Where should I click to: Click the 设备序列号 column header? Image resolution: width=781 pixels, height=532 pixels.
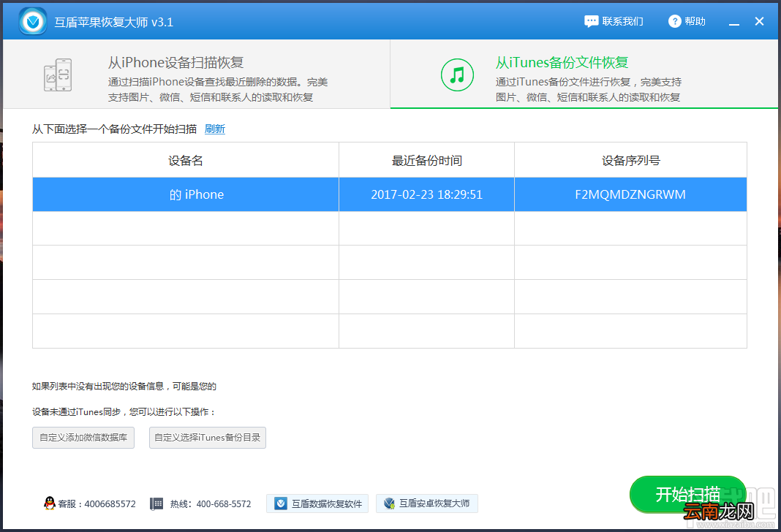(630, 160)
